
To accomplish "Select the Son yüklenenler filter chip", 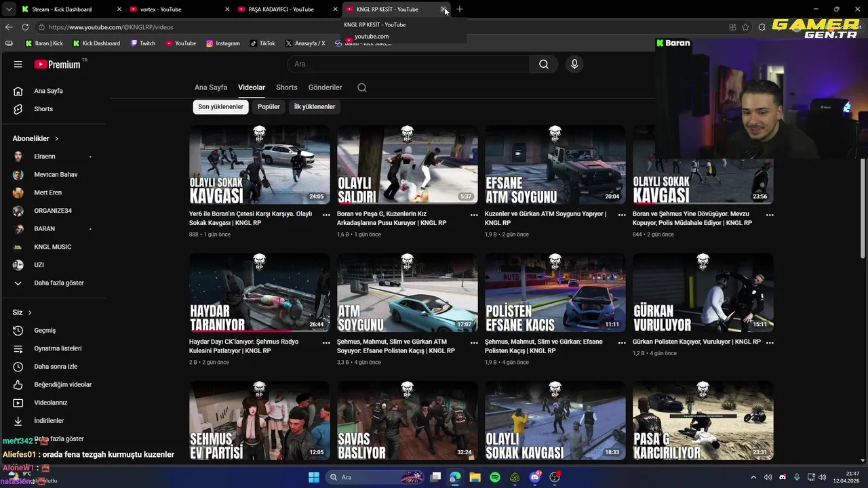I will 220,107.
